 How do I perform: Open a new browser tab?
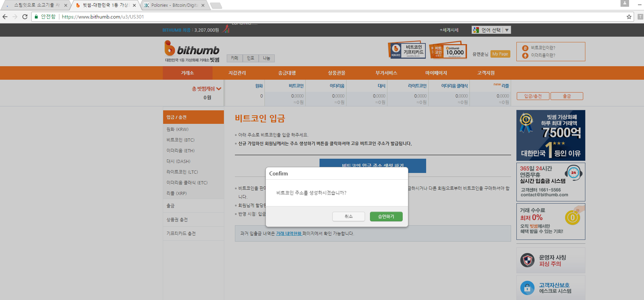216,5
